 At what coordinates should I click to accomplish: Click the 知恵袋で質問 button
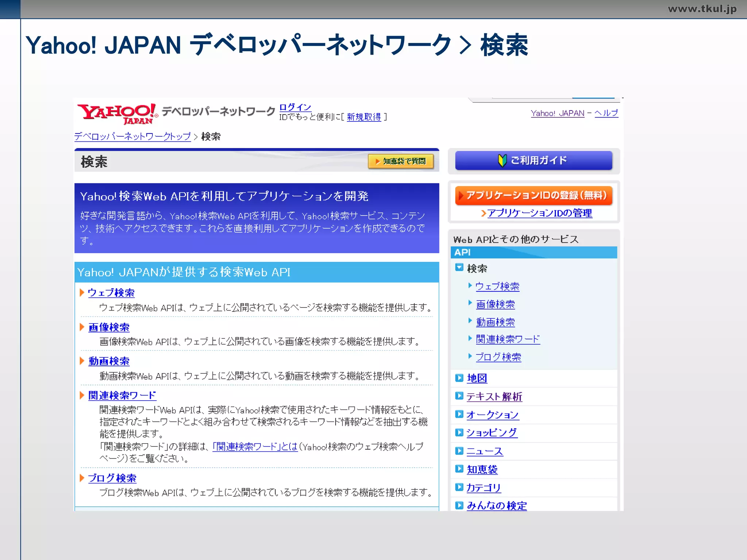pyautogui.click(x=400, y=161)
